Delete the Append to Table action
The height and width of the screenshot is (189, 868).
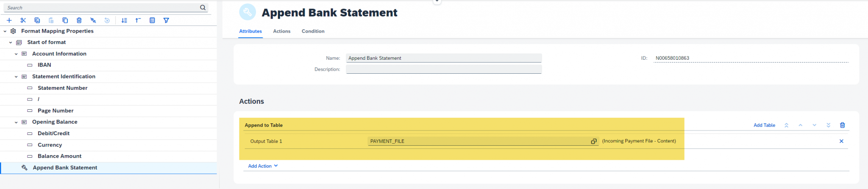tap(842, 125)
